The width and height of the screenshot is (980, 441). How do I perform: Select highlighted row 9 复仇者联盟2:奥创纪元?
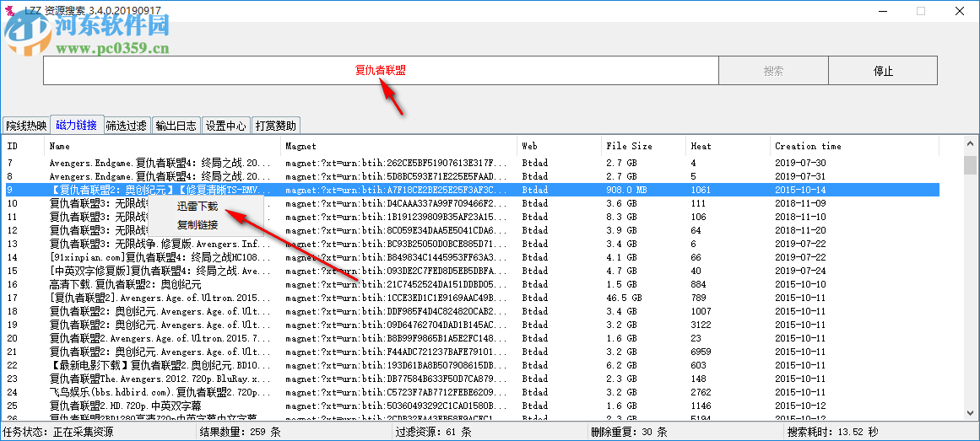click(x=473, y=189)
